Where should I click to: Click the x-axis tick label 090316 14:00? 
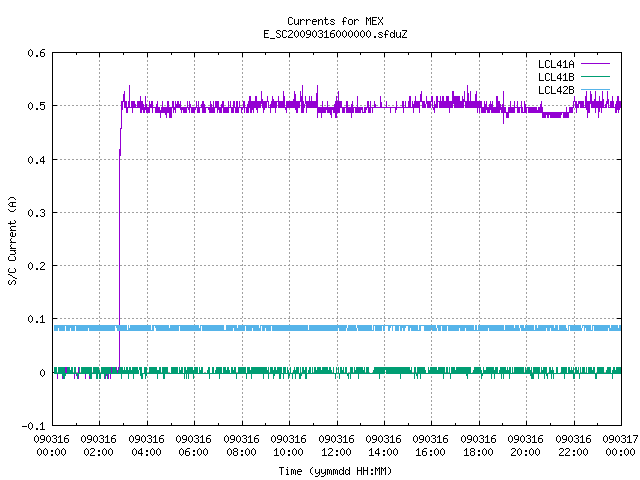coord(384,446)
